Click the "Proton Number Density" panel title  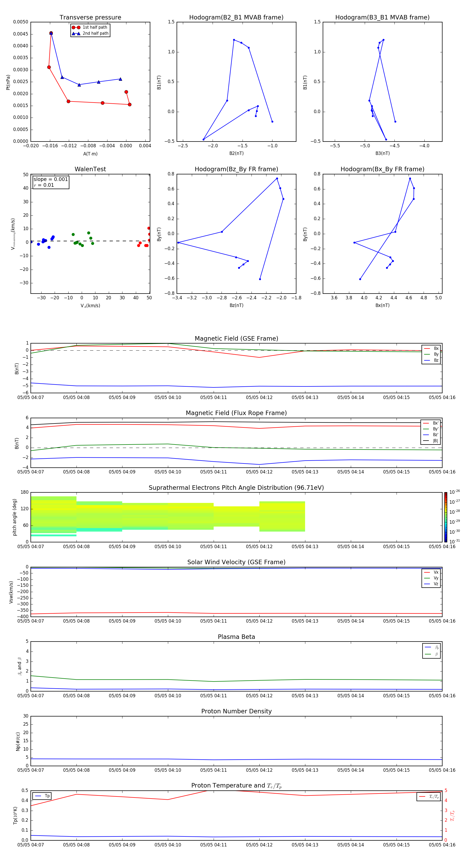tap(236, 711)
